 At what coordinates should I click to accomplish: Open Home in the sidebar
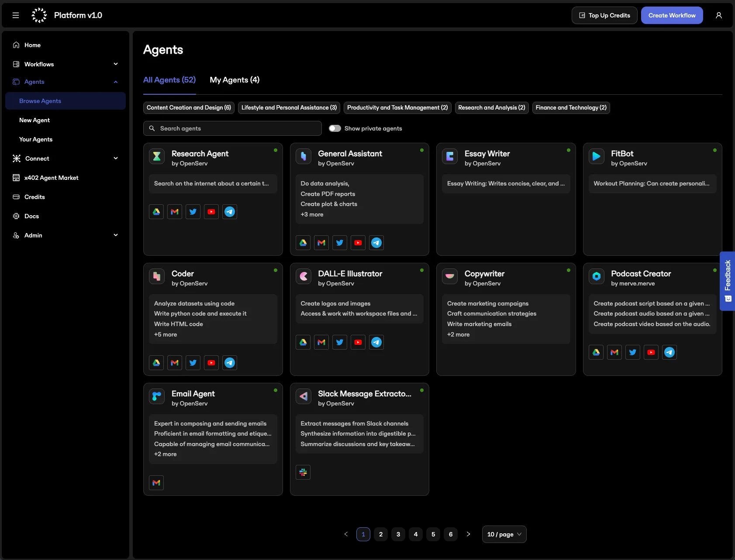coord(66,45)
